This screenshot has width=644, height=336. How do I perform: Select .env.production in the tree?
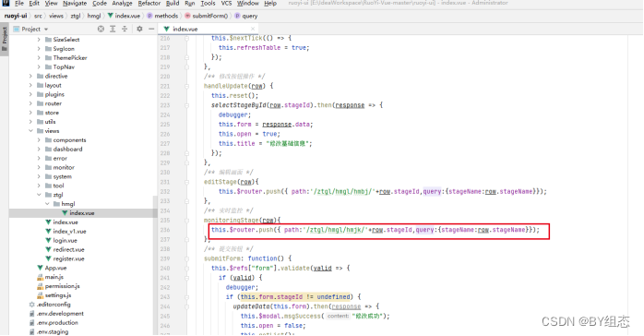pyautogui.click(x=54, y=322)
